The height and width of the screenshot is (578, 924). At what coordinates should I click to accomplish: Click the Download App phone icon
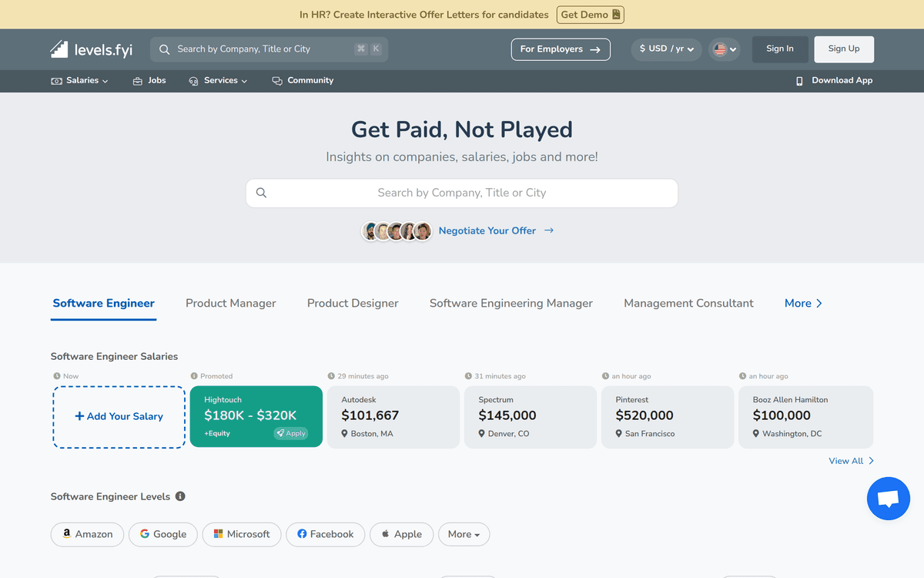pos(799,81)
